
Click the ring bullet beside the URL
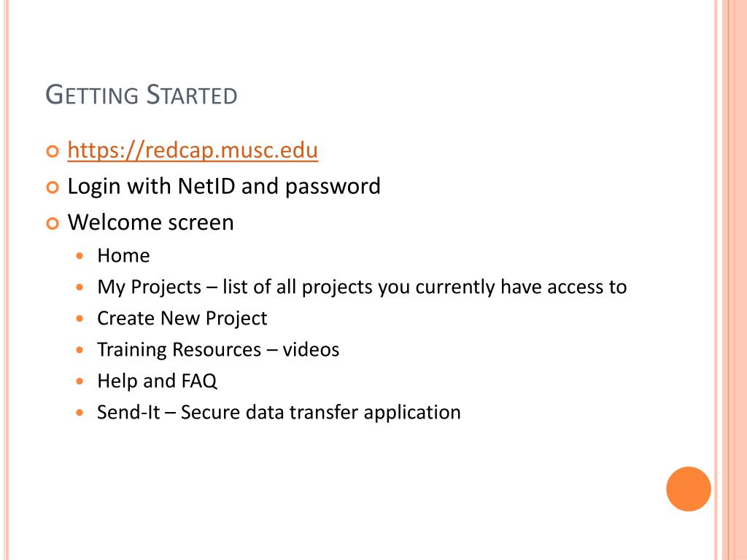(x=53, y=152)
